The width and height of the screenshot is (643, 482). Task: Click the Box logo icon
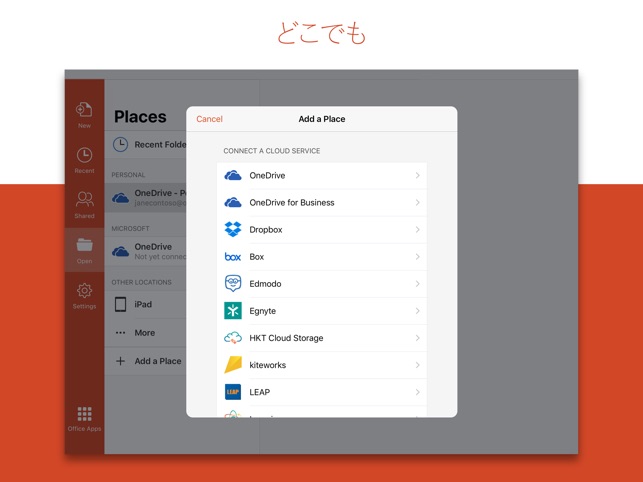(233, 257)
